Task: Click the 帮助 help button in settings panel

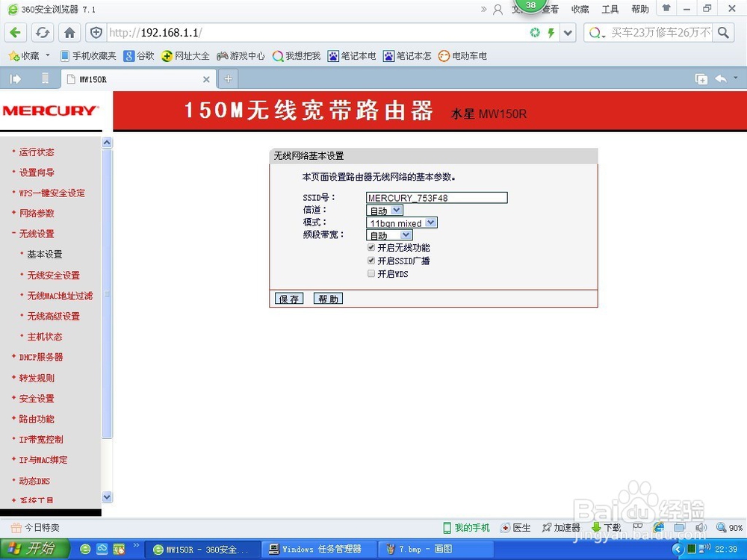Action: tap(328, 299)
